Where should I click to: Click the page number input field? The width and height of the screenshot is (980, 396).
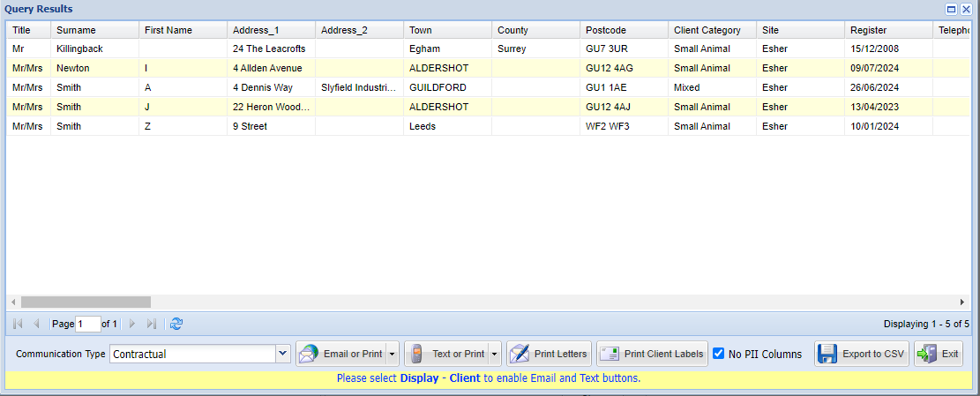(x=88, y=324)
